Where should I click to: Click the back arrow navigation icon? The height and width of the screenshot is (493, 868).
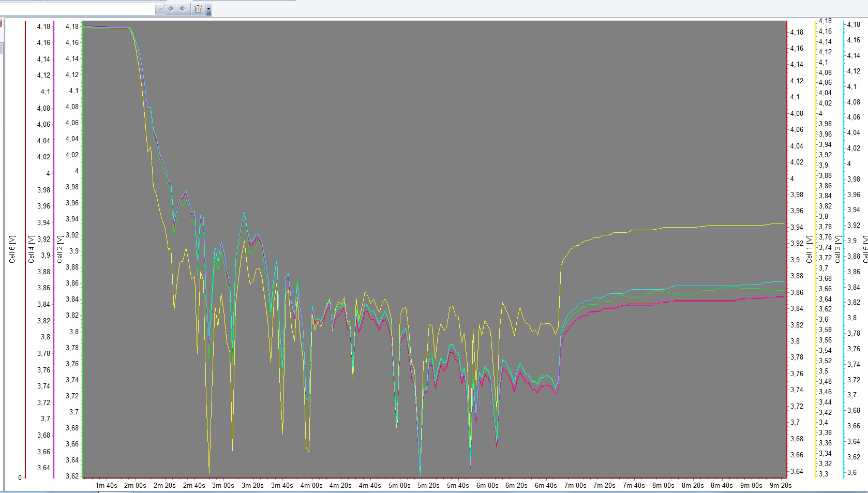(x=171, y=9)
